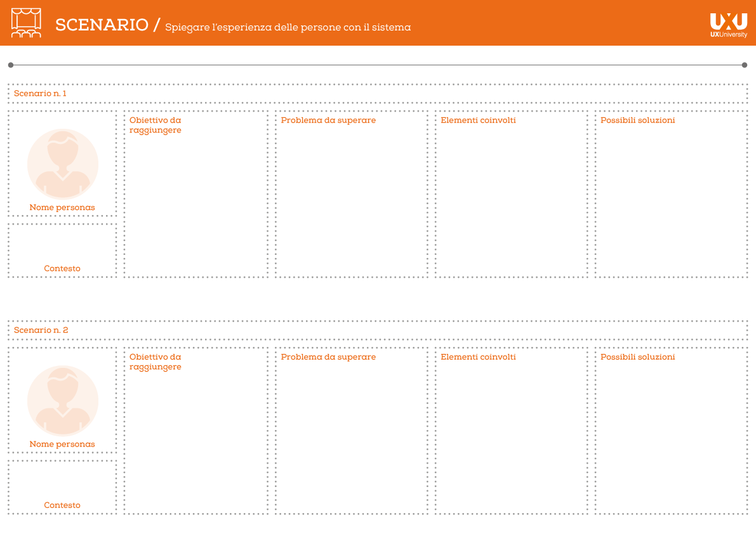Viewport: 756px width, 534px height.
Task: Click the 'Possibili soluzioni' box in Scenario 1
Action: click(x=671, y=194)
